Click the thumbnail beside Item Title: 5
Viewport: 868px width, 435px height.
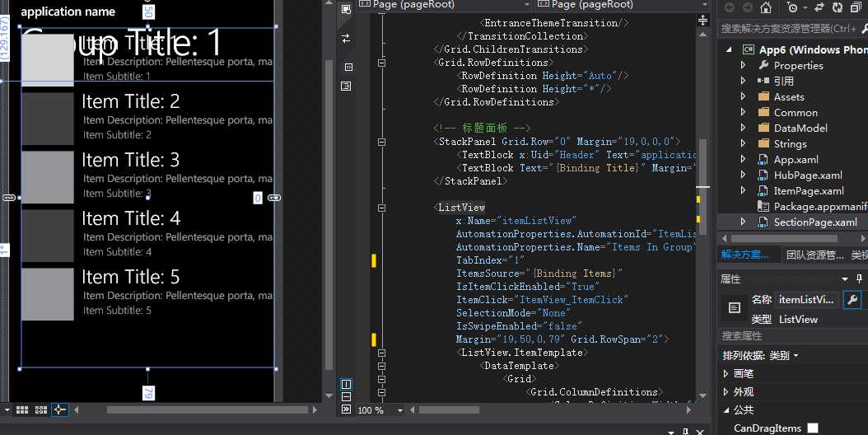coord(47,294)
